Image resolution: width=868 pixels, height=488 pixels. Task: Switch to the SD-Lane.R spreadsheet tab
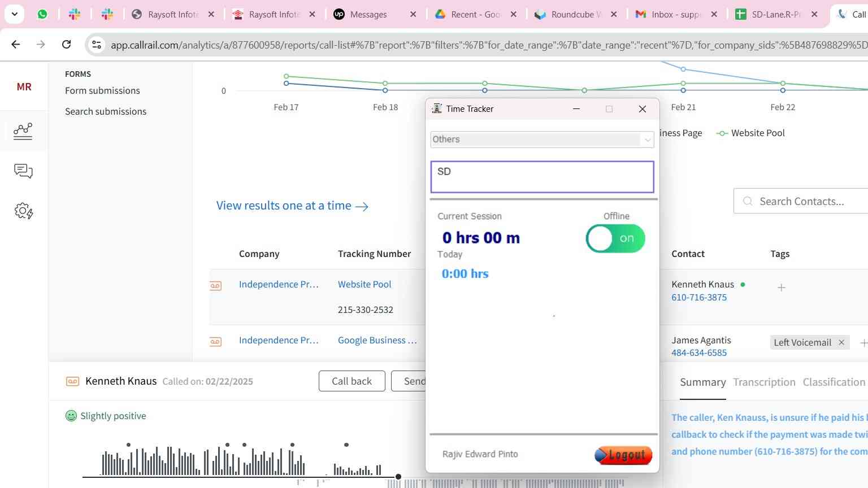click(776, 14)
